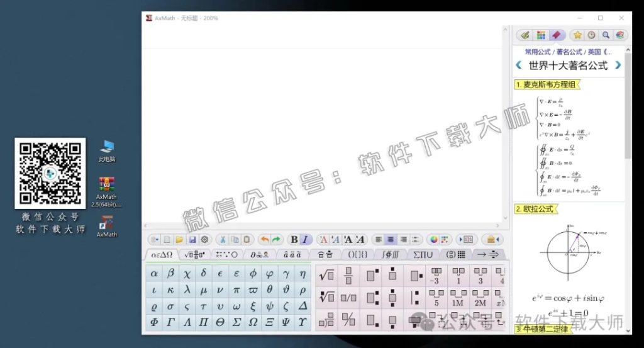Insert the inline slash fraction template
The width and height of the screenshot is (644, 348).
pyautogui.click(x=348, y=298)
